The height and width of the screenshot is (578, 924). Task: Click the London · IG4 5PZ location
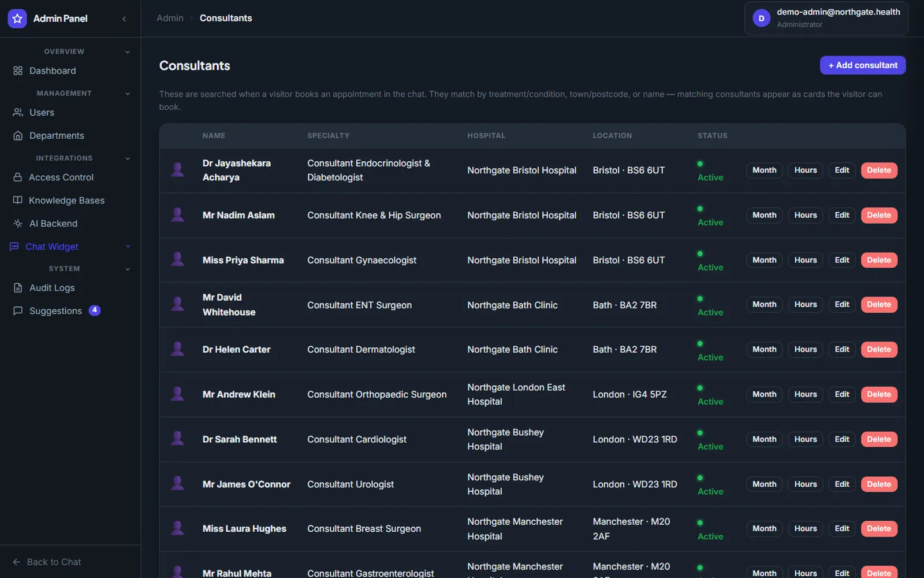tap(629, 394)
